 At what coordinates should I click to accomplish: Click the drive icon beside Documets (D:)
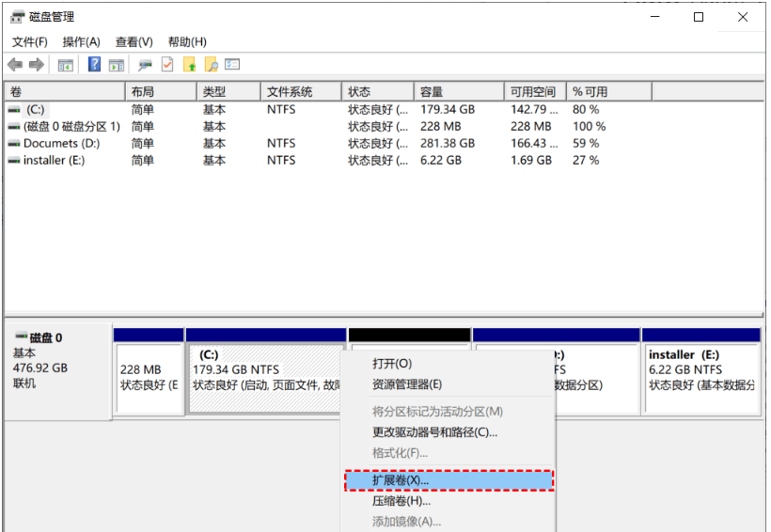pyautogui.click(x=14, y=144)
